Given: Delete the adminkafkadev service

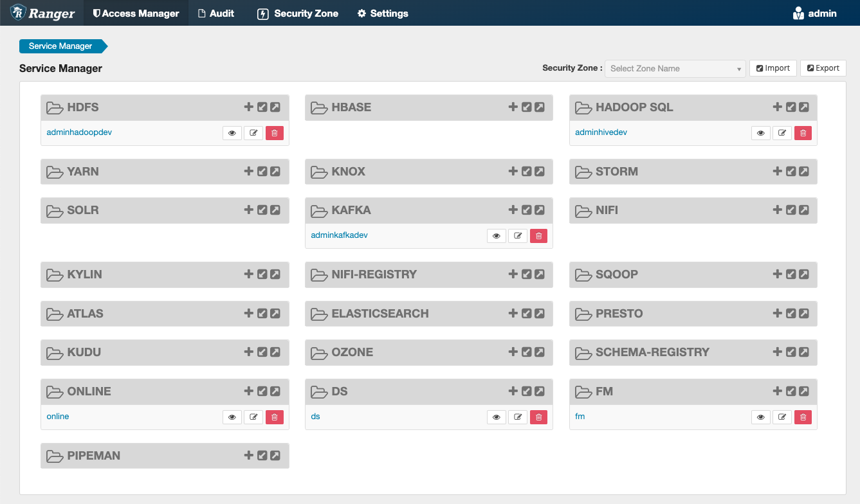Looking at the screenshot, I should 539,236.
